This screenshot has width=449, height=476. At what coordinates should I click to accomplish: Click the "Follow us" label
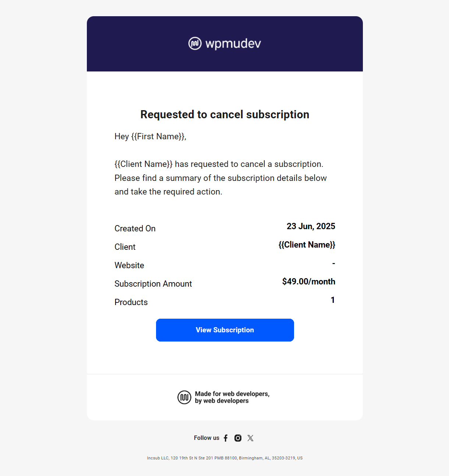tap(206, 438)
